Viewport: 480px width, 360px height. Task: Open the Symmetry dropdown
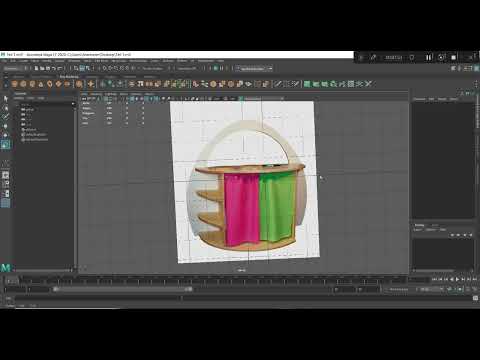(187, 68)
